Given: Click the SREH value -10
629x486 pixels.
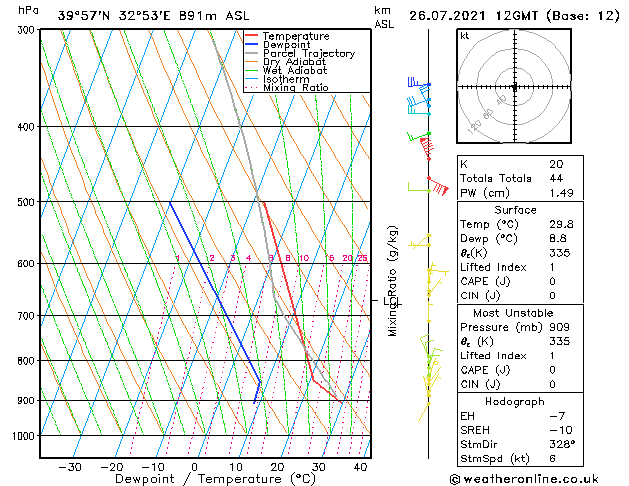Looking at the screenshot, I should pos(561,430).
